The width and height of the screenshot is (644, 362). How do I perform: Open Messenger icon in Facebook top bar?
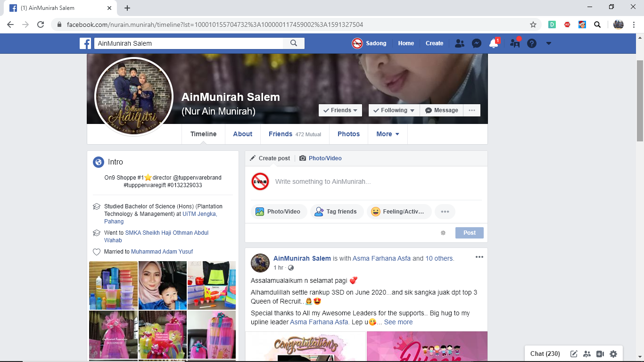(x=477, y=43)
